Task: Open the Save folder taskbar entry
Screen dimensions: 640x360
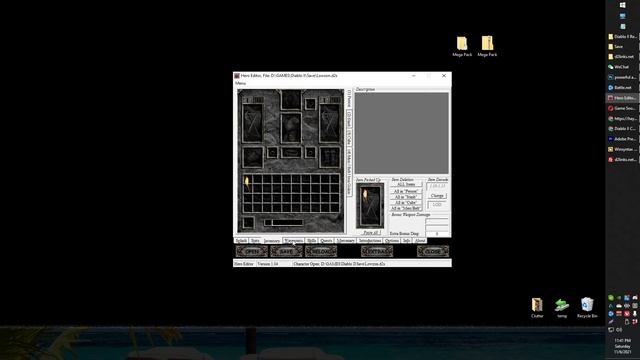Action: tap(622, 47)
